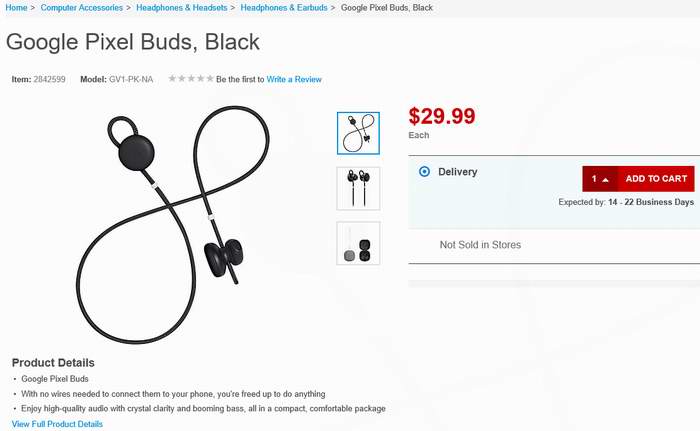Open the third thumbnail of charging case
This screenshot has height=431, width=700.
(x=358, y=243)
